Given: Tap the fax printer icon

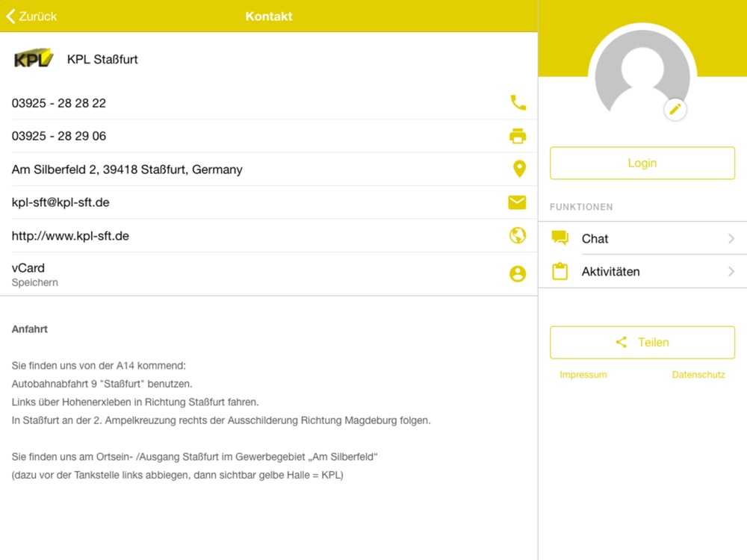Looking at the screenshot, I should point(518,136).
